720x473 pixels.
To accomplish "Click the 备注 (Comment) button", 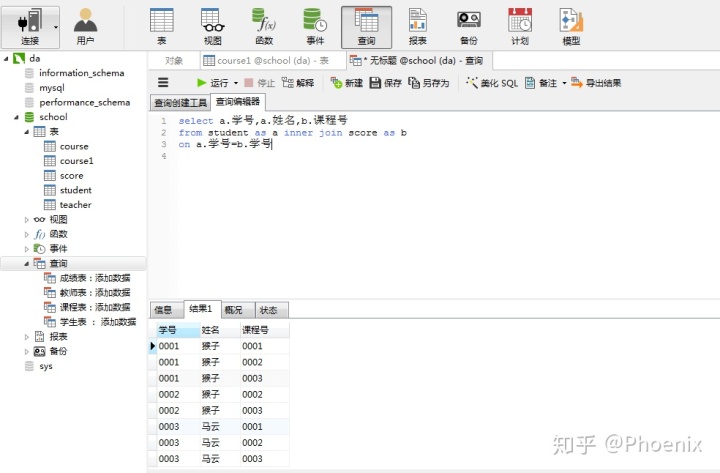I will click(541, 83).
